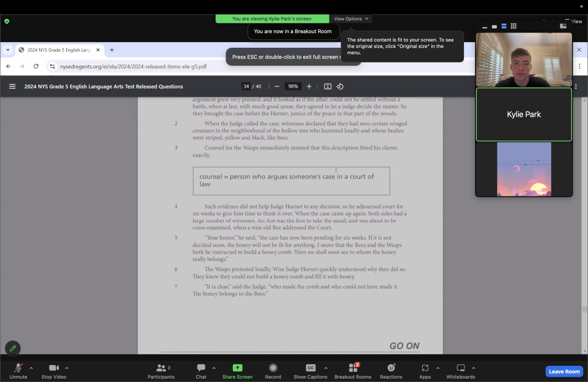Image resolution: width=588 pixels, height=382 pixels.
Task: Open the Chrome tab search dropdown
Action: [x=8, y=50]
